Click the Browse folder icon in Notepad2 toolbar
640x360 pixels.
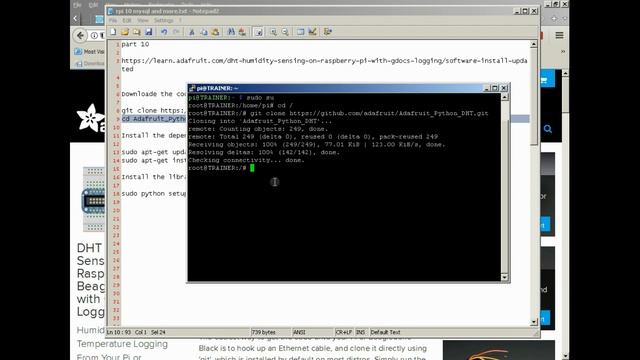click(137, 32)
